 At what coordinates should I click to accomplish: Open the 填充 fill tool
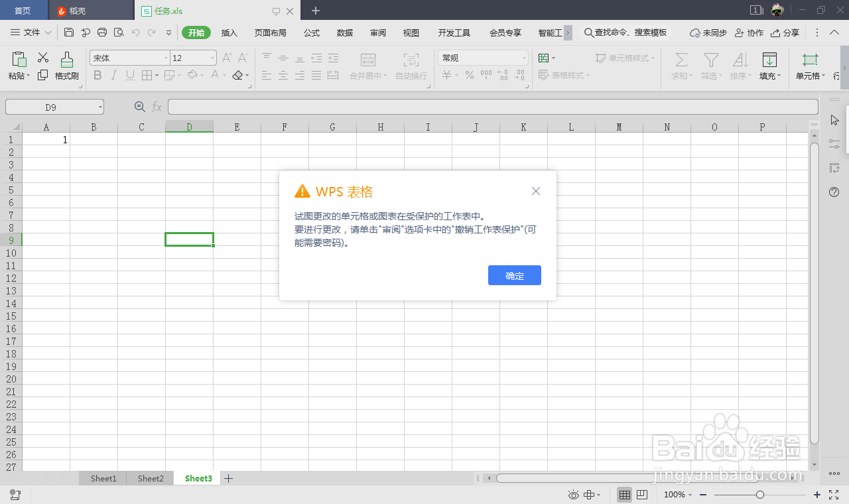(769, 66)
